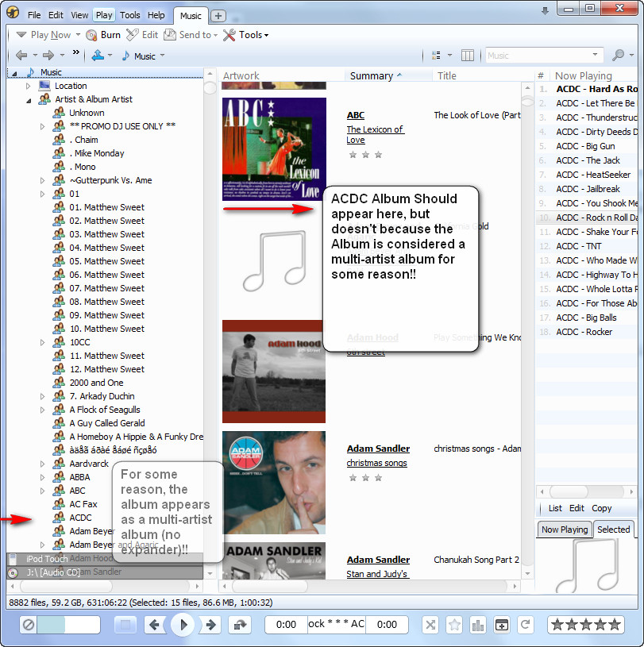
Task: Click the Copy button in Now Playing
Action: point(602,508)
